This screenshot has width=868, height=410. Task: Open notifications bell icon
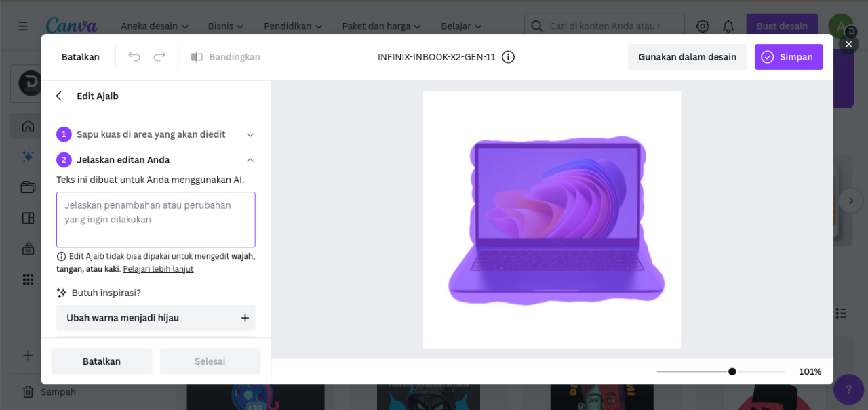click(728, 26)
